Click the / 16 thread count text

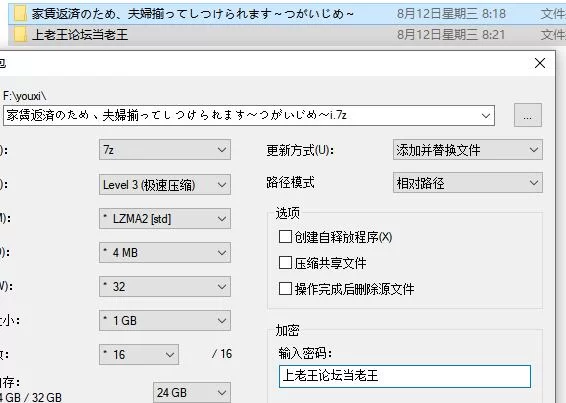point(222,354)
